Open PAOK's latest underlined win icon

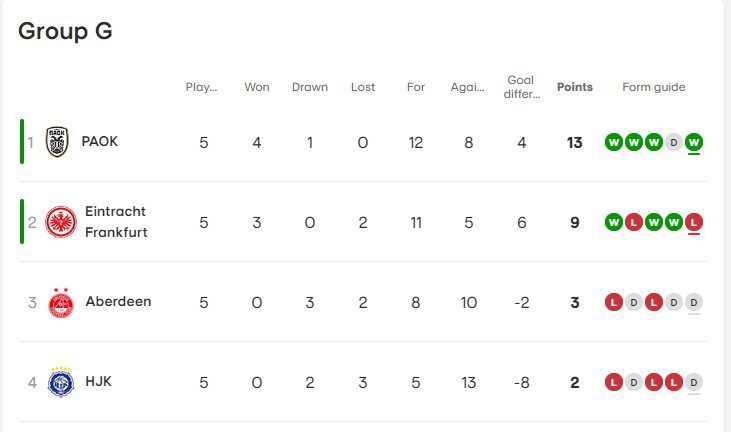(x=694, y=142)
